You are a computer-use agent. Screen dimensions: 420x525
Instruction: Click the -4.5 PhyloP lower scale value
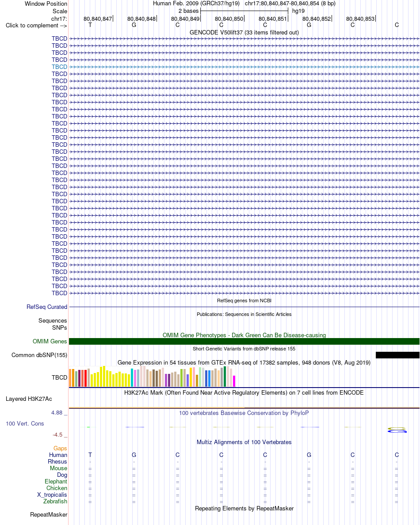57,435
